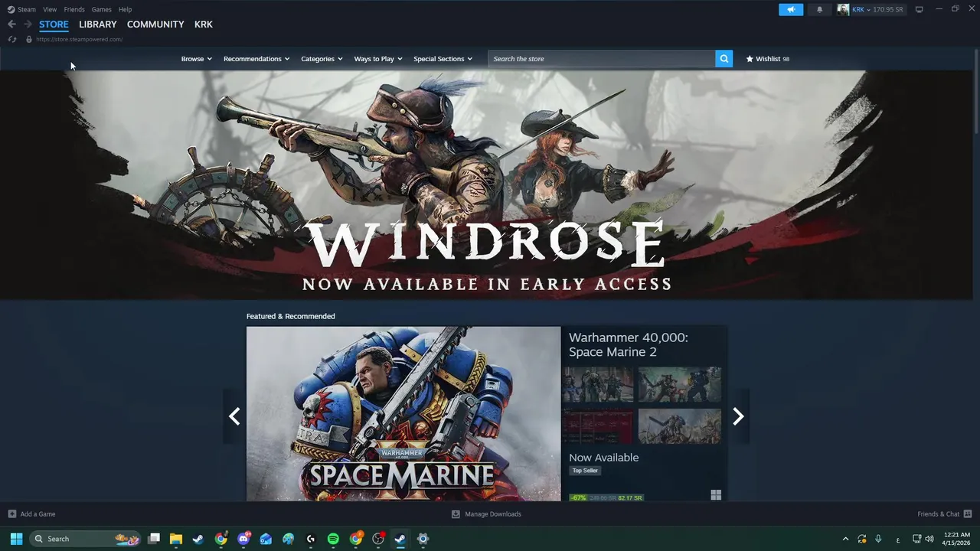Open File Explorer from taskbar
The image size is (980, 551).
[x=175, y=539]
